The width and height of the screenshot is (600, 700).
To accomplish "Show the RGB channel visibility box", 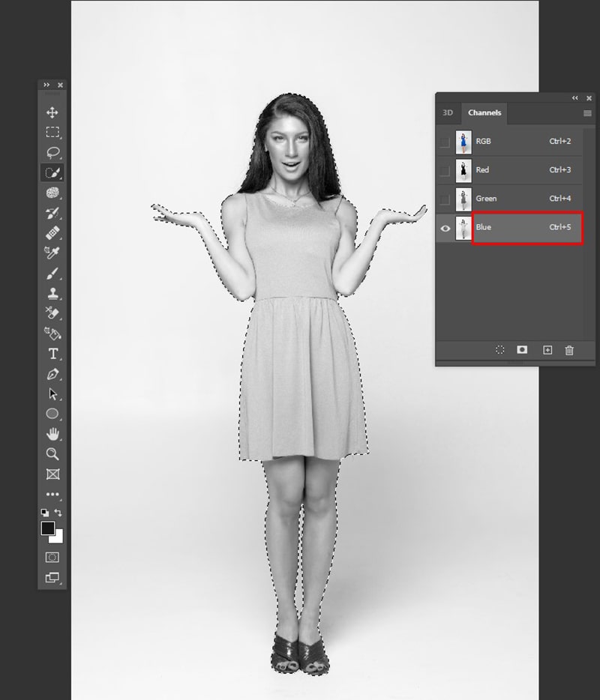I will click(x=445, y=142).
